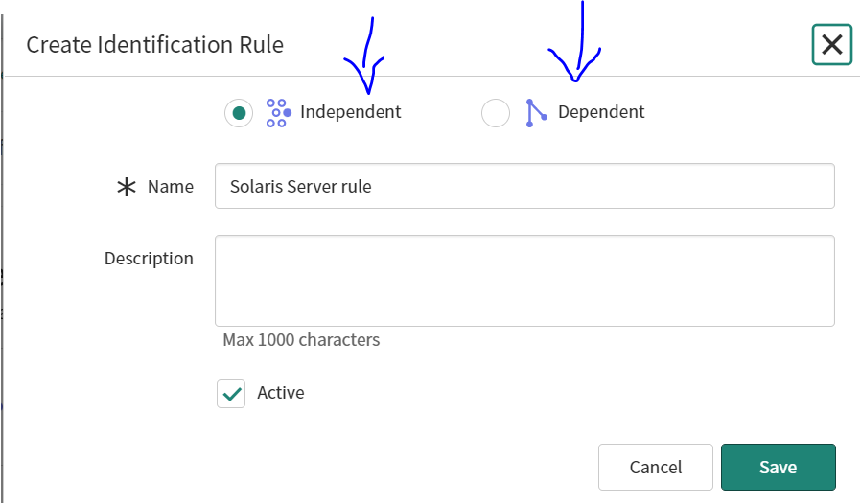The width and height of the screenshot is (861, 504).
Task: Focus the Name field containing Solaris Server rule
Action: 524,186
